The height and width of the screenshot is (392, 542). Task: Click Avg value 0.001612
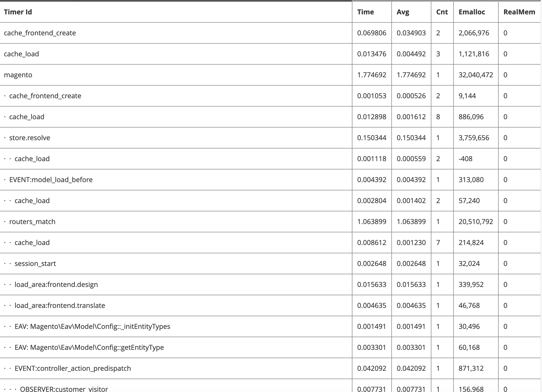click(411, 117)
